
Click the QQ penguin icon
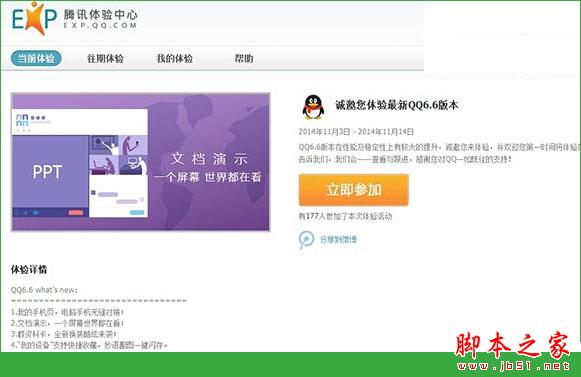click(313, 107)
